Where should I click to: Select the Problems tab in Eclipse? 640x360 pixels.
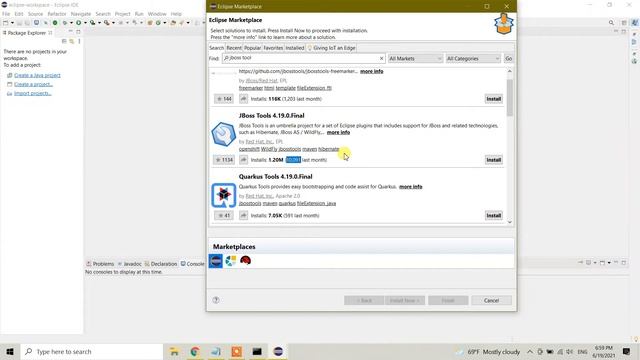[100, 264]
